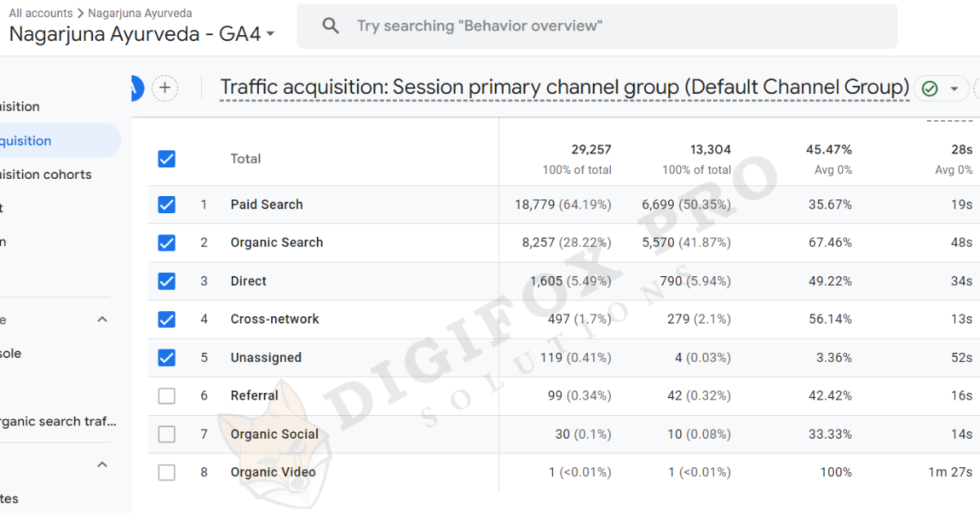This screenshot has height=513, width=980.
Task: Open the Nagarjuna Ayurveda - GA4 property selector
Action: 143,34
